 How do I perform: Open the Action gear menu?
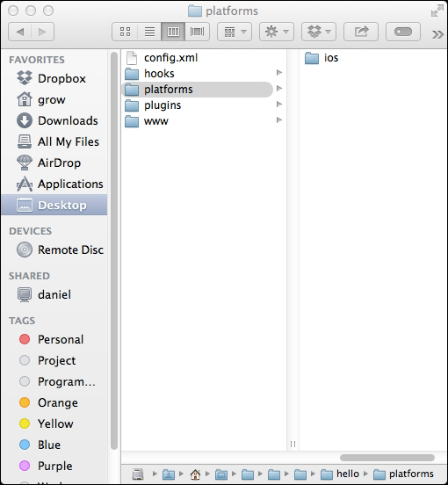(277, 32)
